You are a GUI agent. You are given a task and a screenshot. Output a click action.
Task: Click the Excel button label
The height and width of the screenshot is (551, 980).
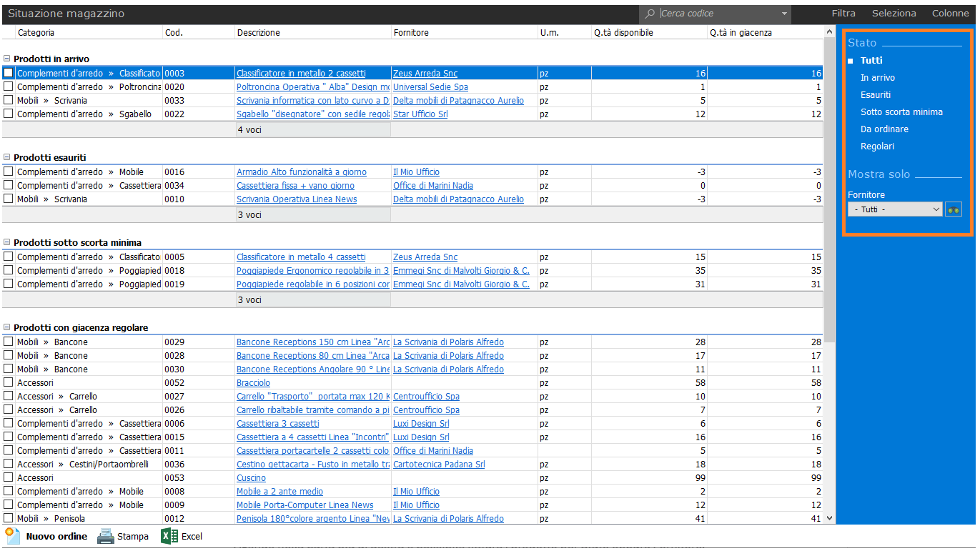[x=192, y=537]
